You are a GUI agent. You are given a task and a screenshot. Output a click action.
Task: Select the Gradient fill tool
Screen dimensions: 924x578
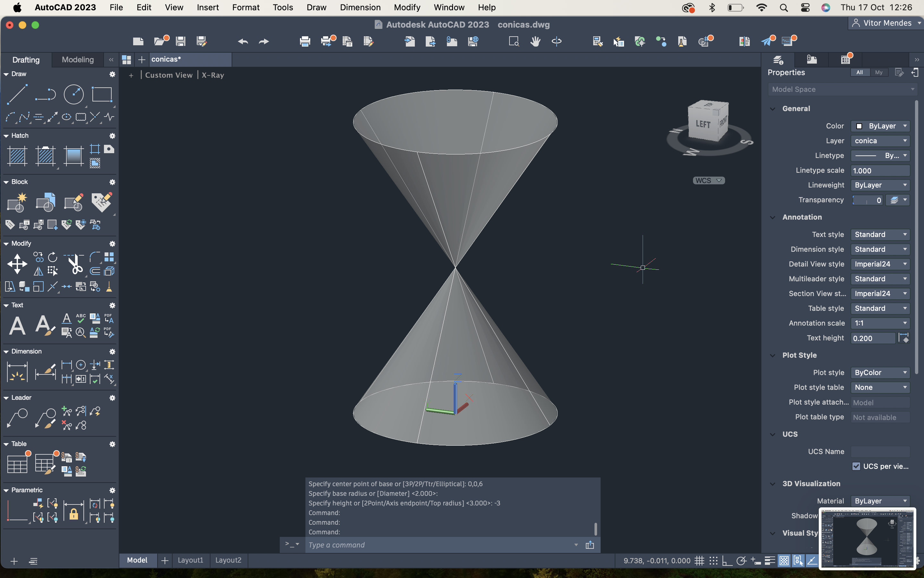74,156
